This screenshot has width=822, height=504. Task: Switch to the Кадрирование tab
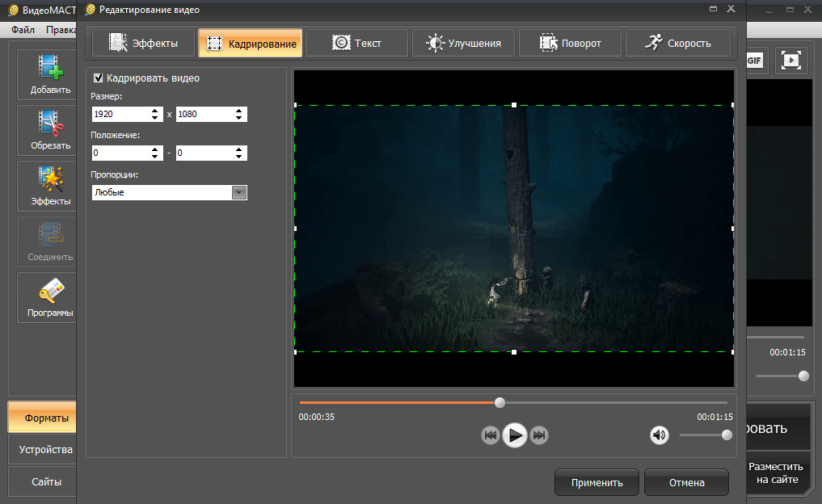pyautogui.click(x=250, y=43)
